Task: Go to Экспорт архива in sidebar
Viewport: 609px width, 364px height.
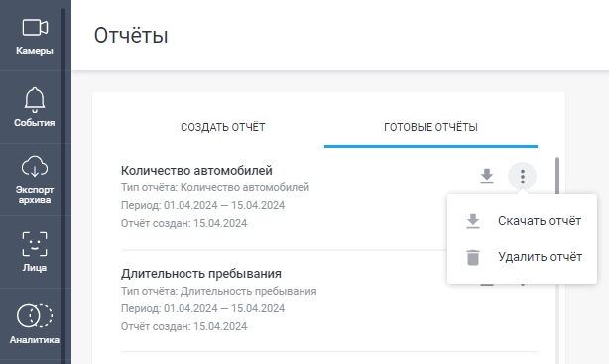Action: (35, 180)
